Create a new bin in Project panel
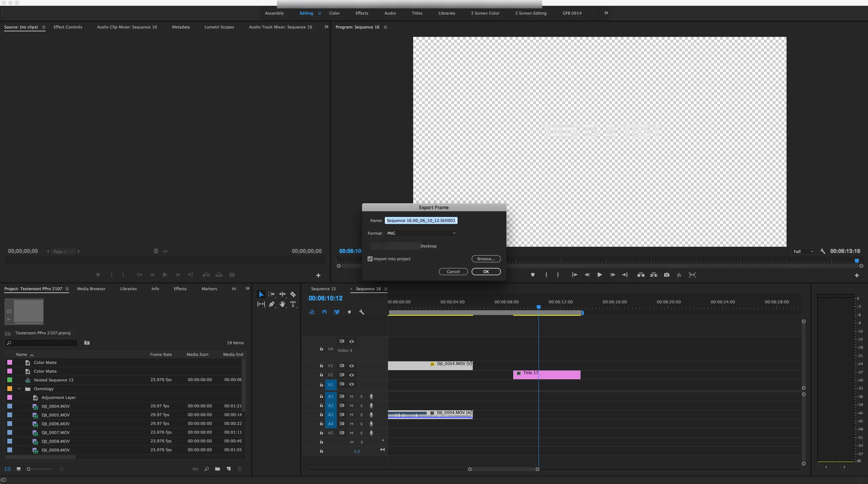This screenshot has width=868, height=484. (217, 469)
